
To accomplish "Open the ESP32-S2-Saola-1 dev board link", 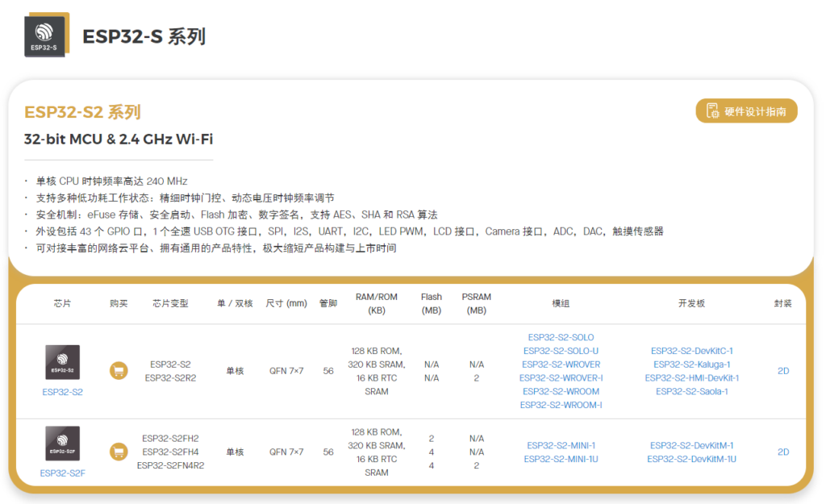I will [x=691, y=392].
